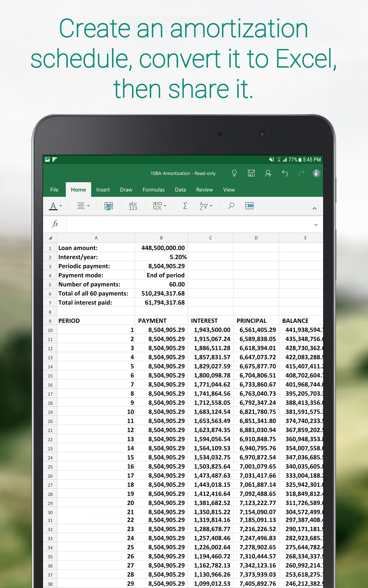Select the 'Loan amount:' cell
Viewport: 368px width, 588px height.
pos(96,248)
